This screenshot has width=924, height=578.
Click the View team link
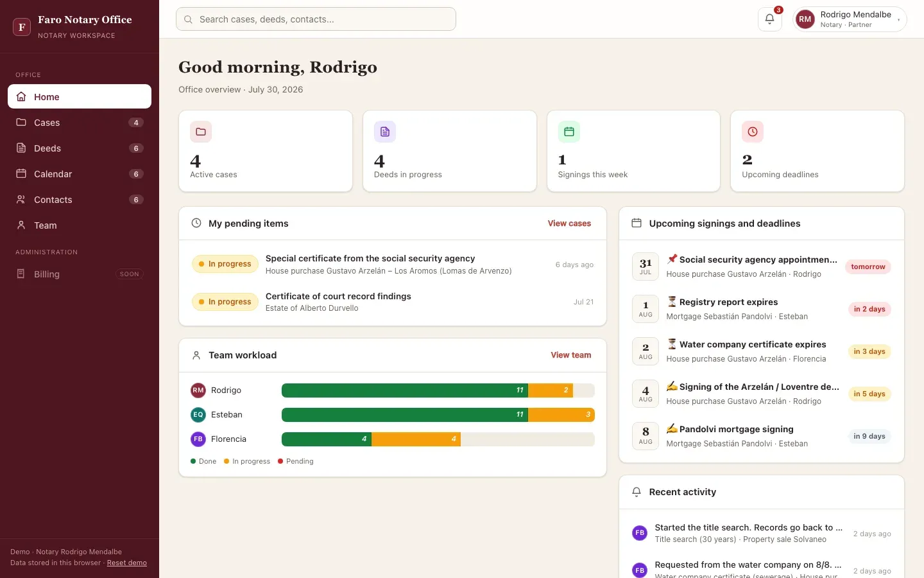[x=571, y=355]
